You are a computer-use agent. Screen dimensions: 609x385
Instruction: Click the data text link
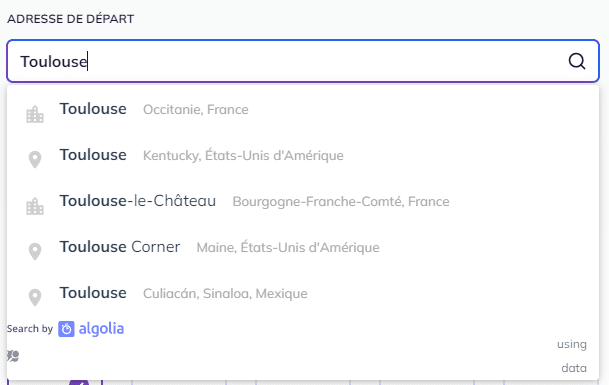(574, 368)
